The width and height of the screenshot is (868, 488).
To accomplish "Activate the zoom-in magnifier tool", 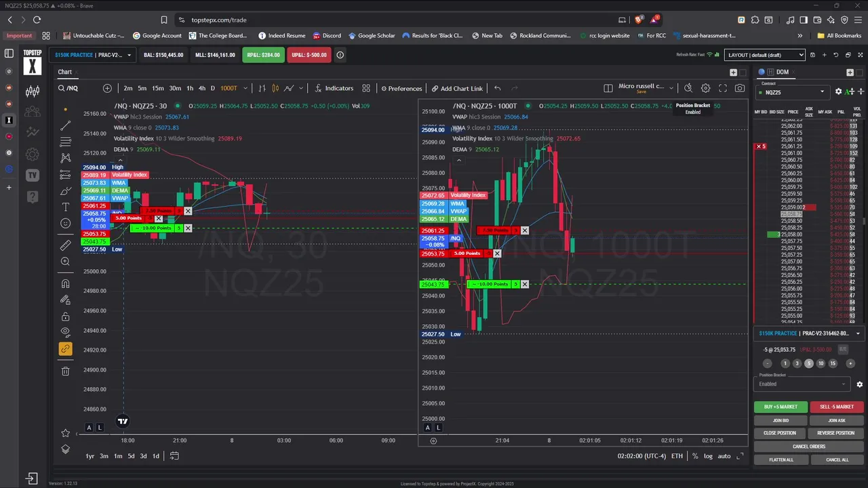I will coord(65,262).
